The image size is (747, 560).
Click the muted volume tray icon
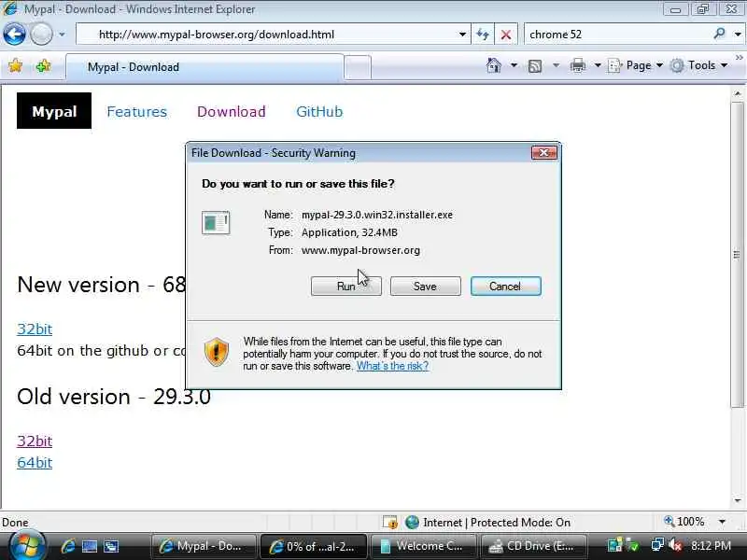pos(675,545)
